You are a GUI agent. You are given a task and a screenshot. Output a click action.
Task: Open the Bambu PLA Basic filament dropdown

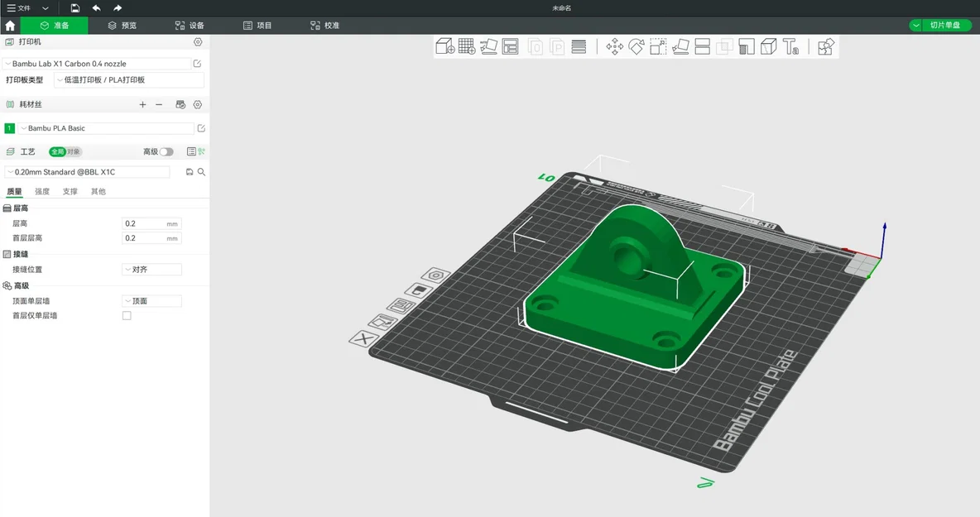click(x=106, y=128)
